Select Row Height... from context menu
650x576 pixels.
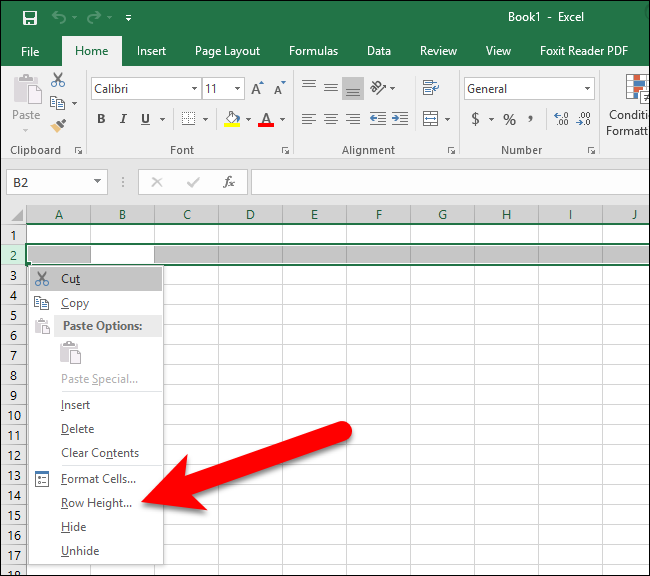coord(96,503)
